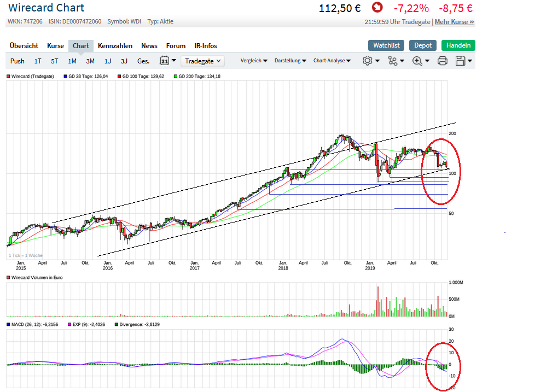The image size is (558, 392).
Task: Click the EXP (9): -2,4026 label
Action: [89, 324]
